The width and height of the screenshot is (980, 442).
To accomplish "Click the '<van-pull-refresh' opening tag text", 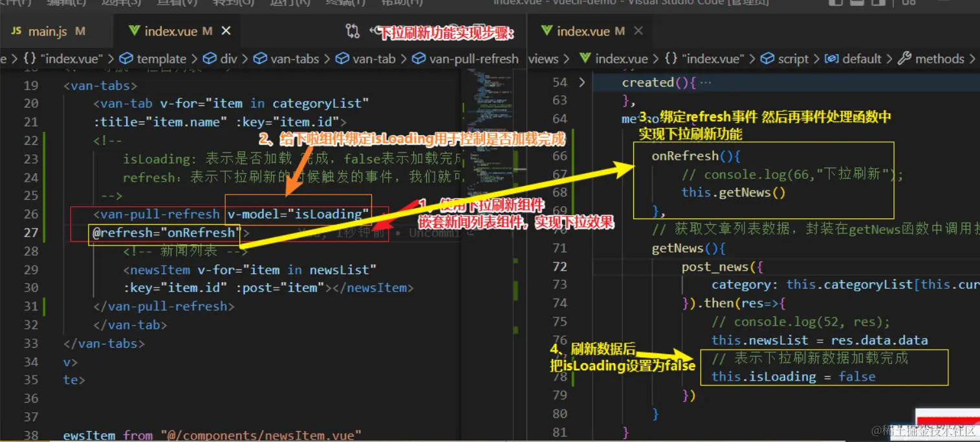I will coord(157,214).
